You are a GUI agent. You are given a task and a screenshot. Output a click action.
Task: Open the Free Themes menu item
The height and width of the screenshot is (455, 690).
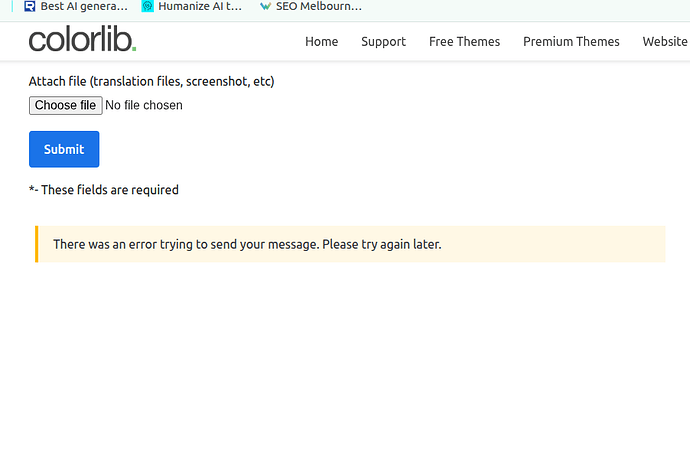[464, 41]
